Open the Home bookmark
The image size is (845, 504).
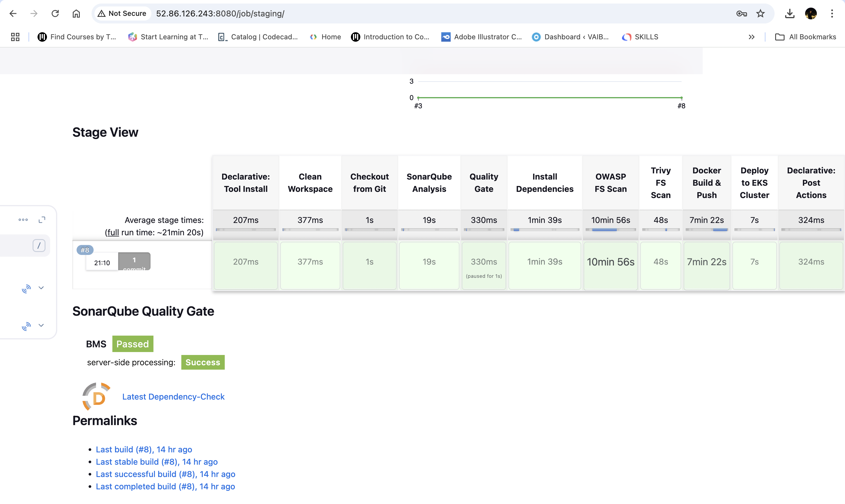tap(325, 37)
